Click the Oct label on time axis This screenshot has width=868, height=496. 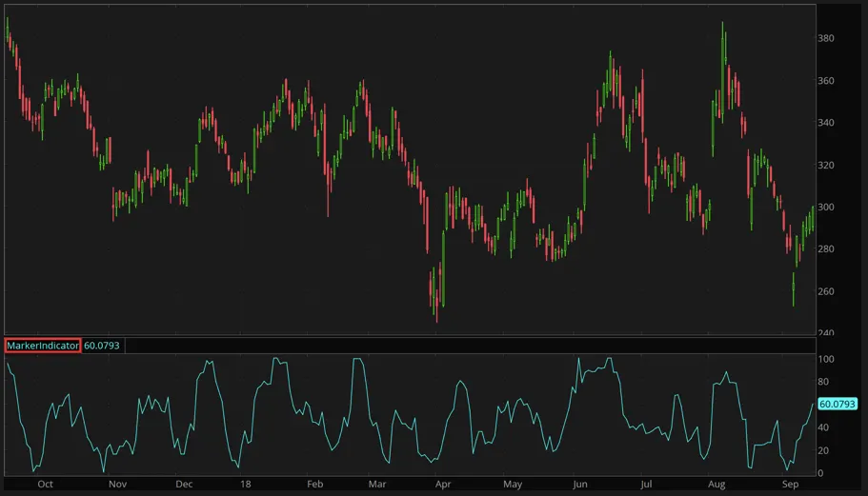[46, 484]
